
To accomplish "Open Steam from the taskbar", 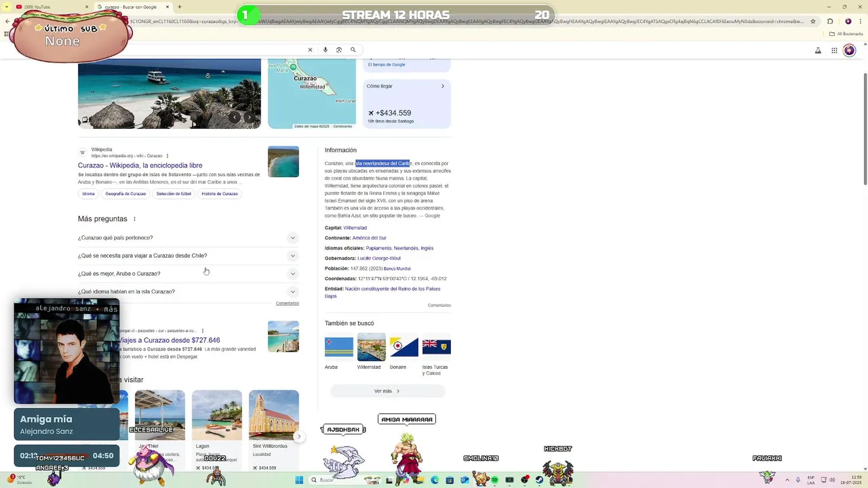I will (x=540, y=480).
